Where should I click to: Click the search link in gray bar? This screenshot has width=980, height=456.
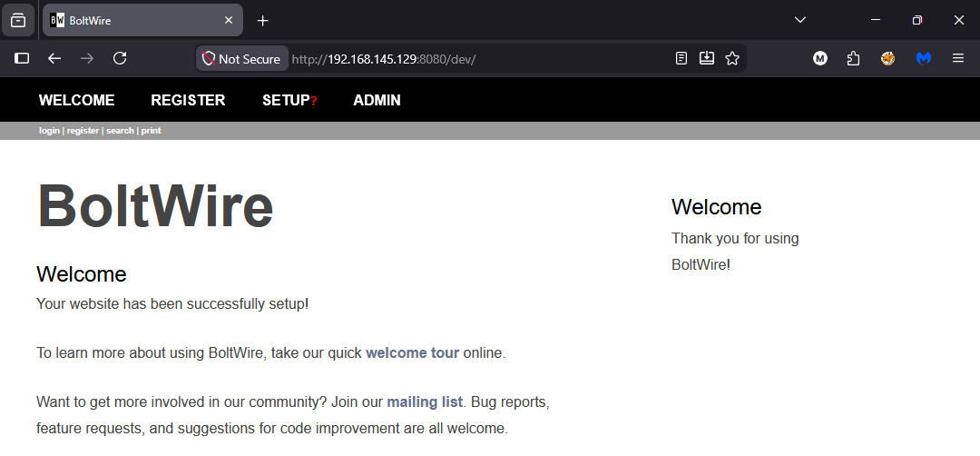pyautogui.click(x=120, y=131)
